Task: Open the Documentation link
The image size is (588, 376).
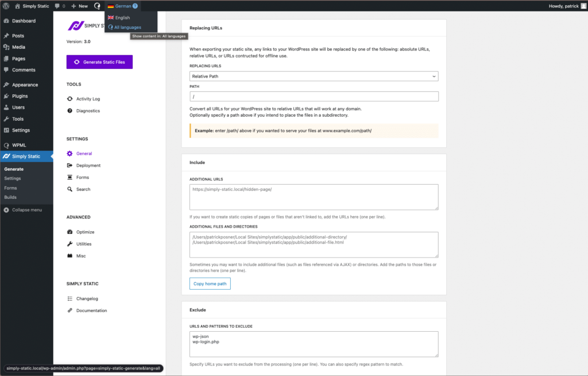Action: tap(91, 310)
